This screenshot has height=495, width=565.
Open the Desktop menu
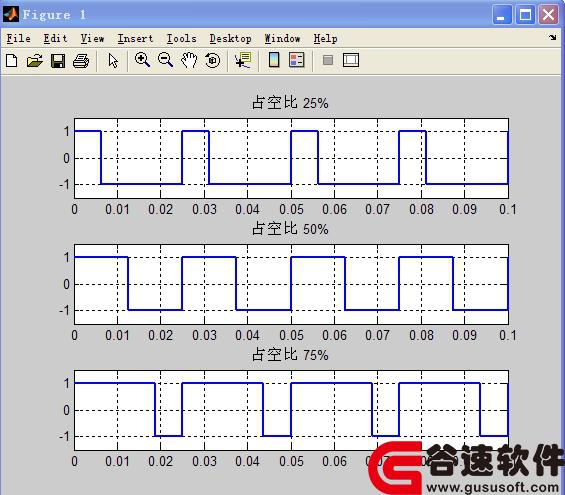click(x=231, y=39)
